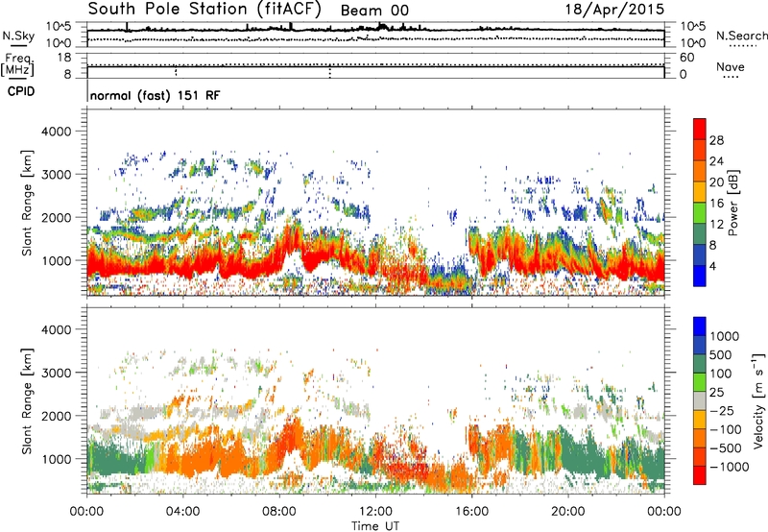Click the gray segment of the Velocity color bar
Viewport: 768px width, 532px height.
point(700,400)
